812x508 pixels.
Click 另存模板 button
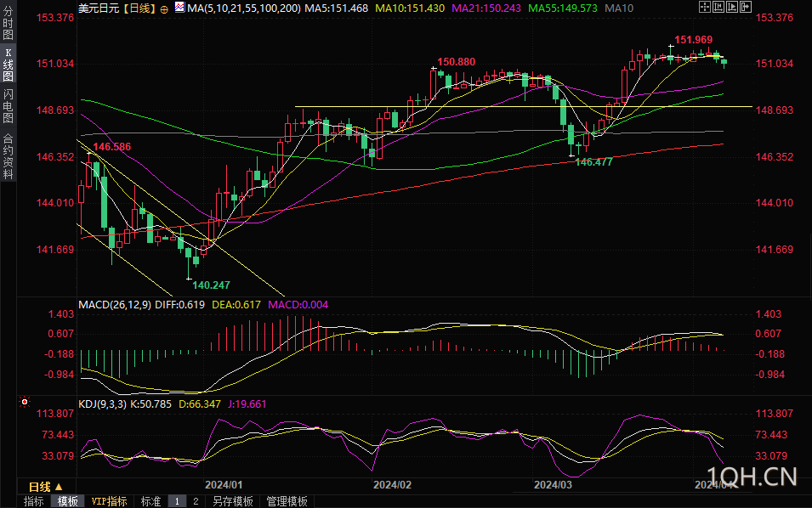[232, 501]
